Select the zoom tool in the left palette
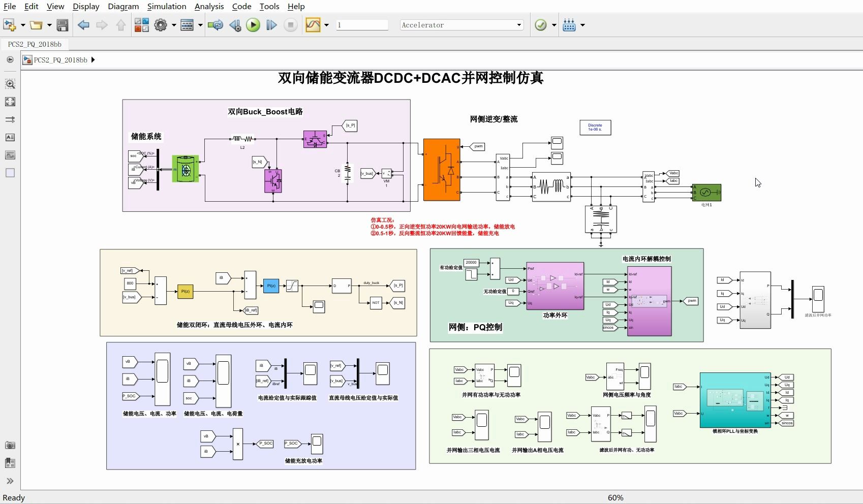Image resolution: width=863 pixels, height=504 pixels. (10, 83)
